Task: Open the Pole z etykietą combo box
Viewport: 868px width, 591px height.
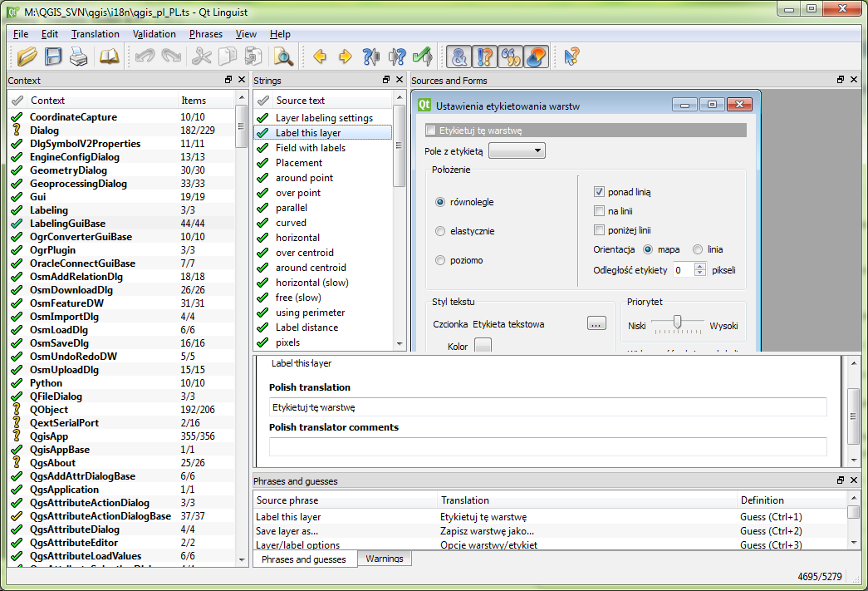Action: (517, 150)
